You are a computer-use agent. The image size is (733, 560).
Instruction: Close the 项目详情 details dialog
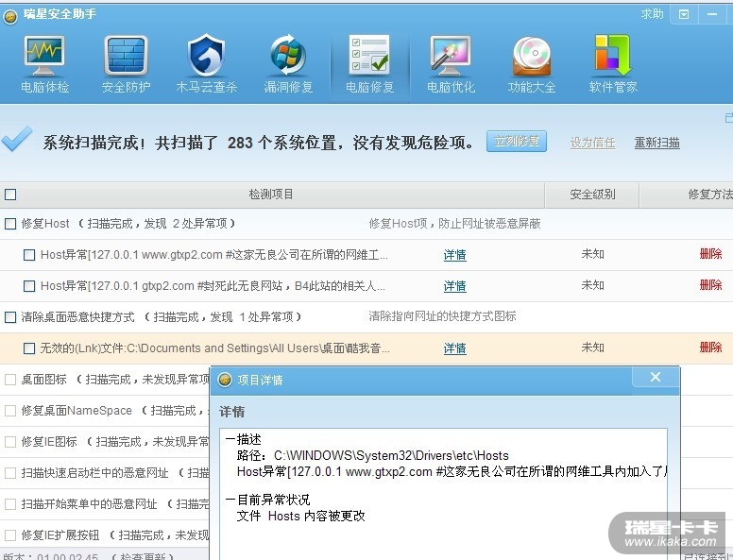(656, 378)
